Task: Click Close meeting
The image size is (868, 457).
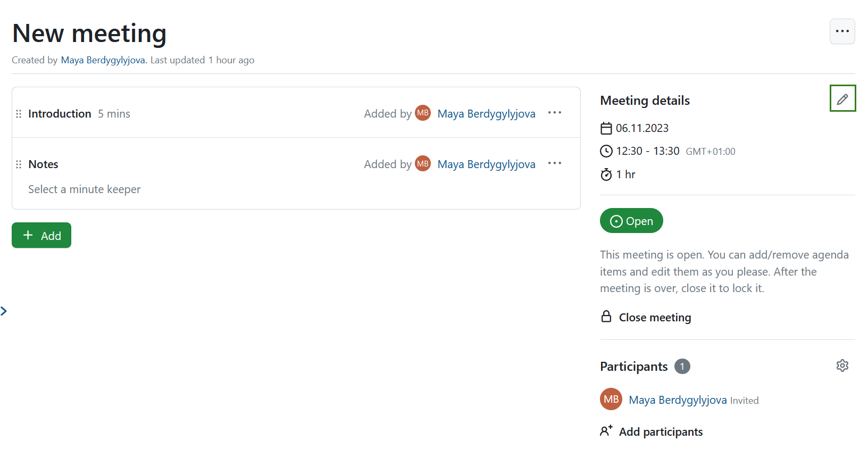Action: (655, 318)
